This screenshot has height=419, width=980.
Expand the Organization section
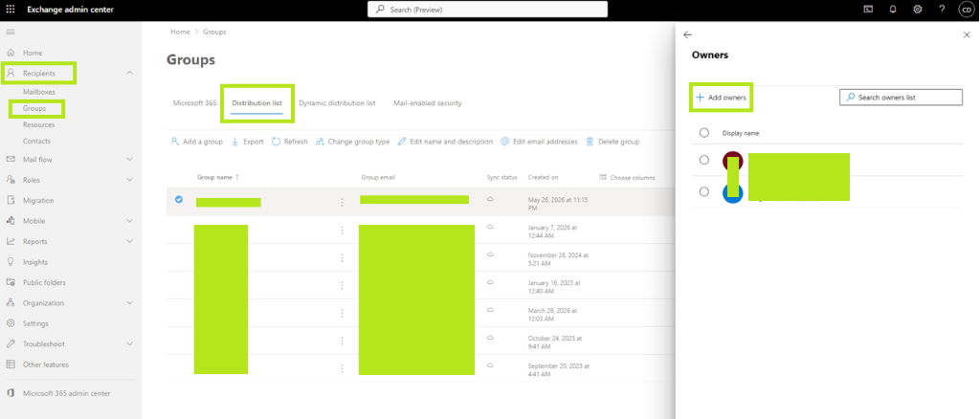(129, 303)
